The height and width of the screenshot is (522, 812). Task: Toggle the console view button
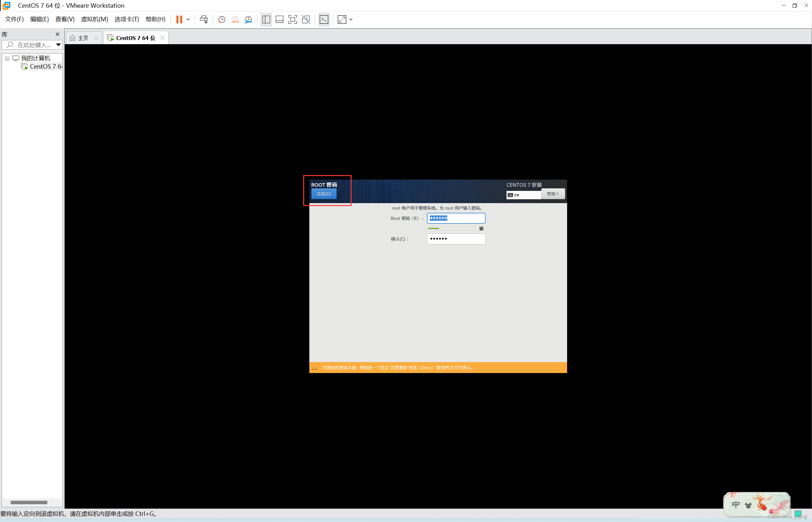324,19
